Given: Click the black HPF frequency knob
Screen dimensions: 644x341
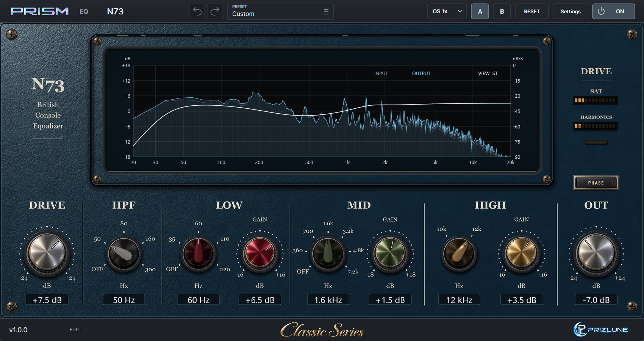Looking at the screenshot, I should point(123,254).
